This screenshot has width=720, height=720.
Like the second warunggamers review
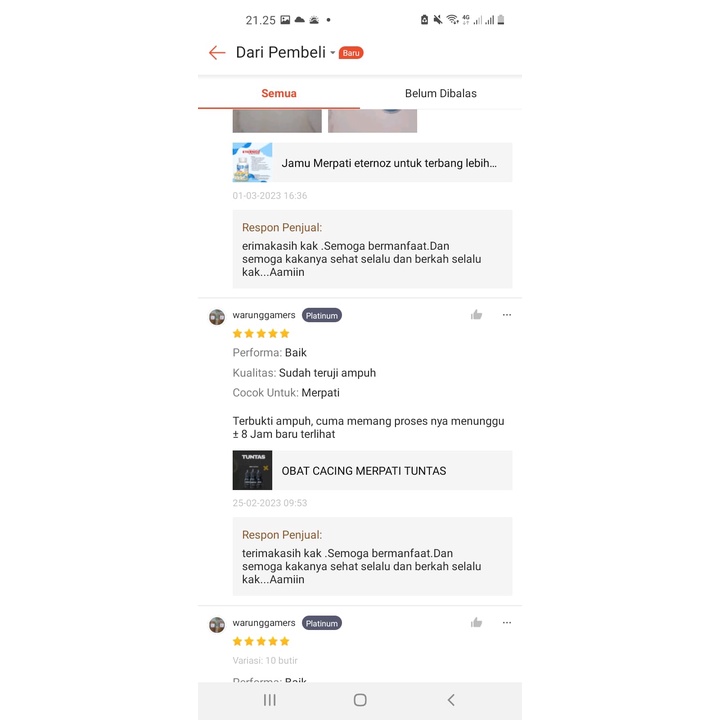[476, 623]
